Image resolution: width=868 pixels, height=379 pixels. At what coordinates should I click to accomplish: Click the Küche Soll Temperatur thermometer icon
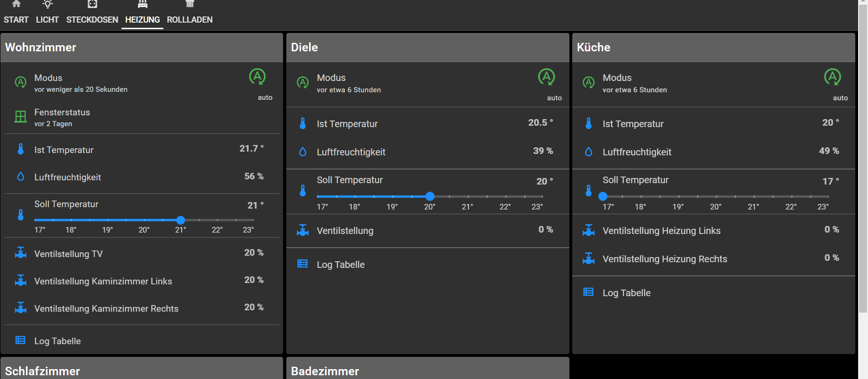coord(589,191)
